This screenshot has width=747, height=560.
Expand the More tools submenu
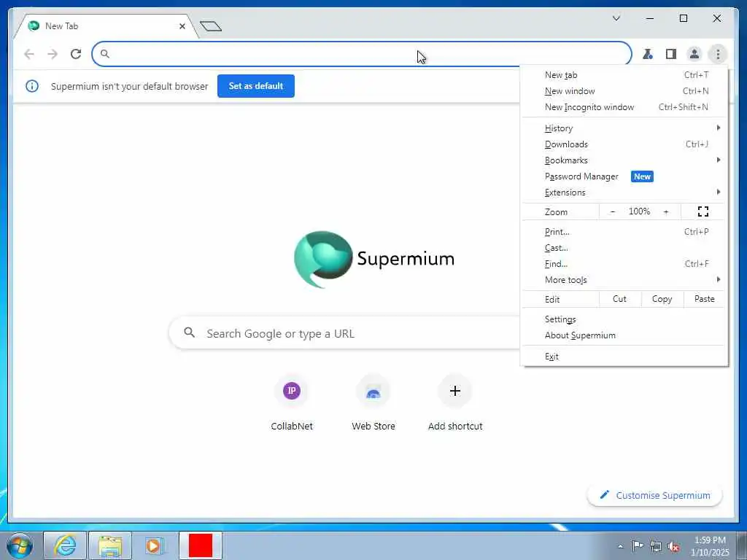[x=624, y=280]
